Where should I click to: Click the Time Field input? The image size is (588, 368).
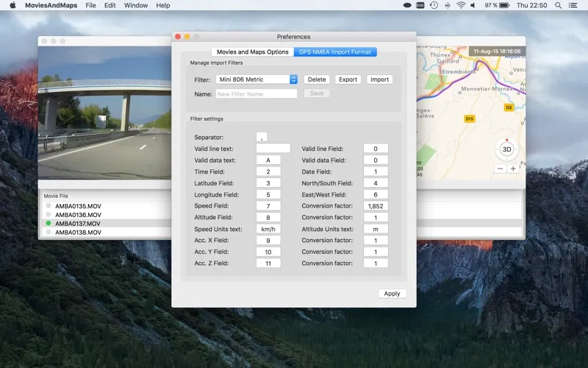[x=268, y=171]
